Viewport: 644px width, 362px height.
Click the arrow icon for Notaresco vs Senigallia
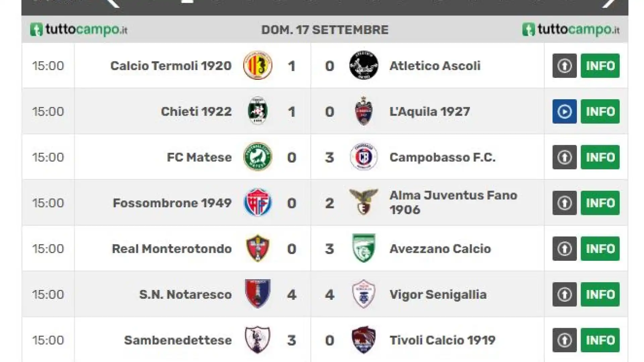(565, 294)
